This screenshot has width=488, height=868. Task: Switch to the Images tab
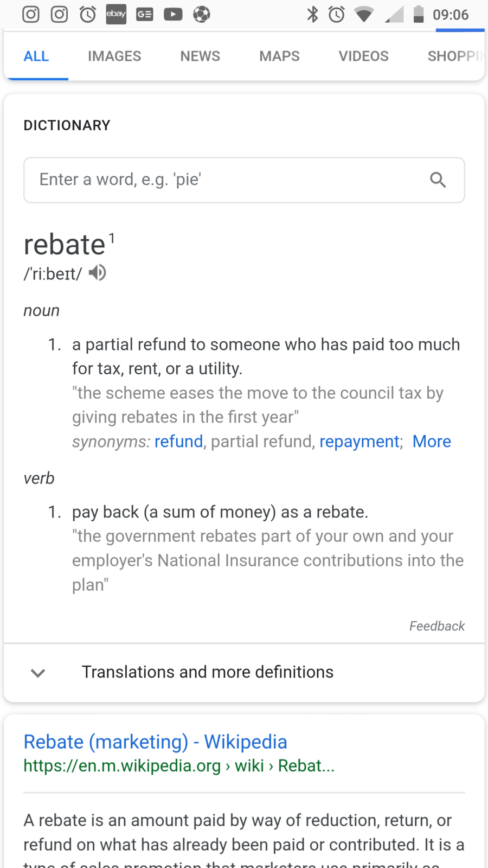tap(114, 56)
